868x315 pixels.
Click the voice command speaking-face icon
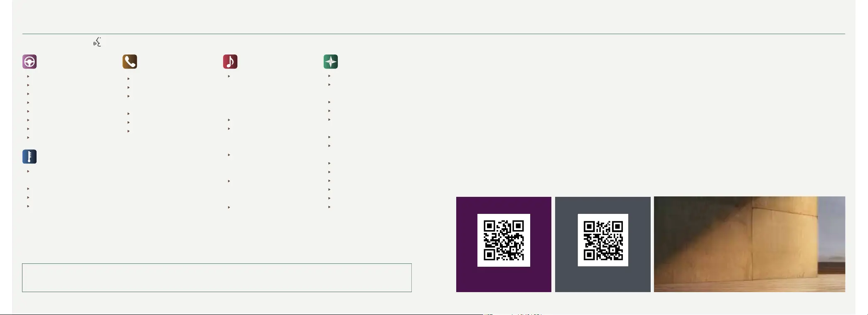(97, 42)
